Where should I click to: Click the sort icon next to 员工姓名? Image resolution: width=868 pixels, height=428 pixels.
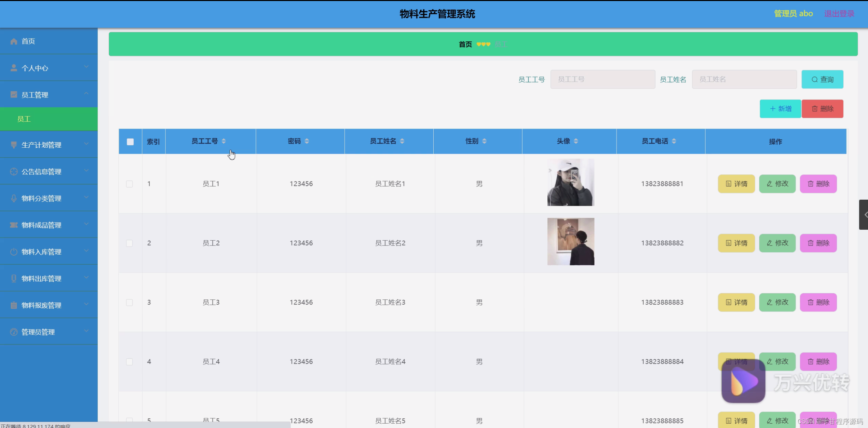pos(402,141)
